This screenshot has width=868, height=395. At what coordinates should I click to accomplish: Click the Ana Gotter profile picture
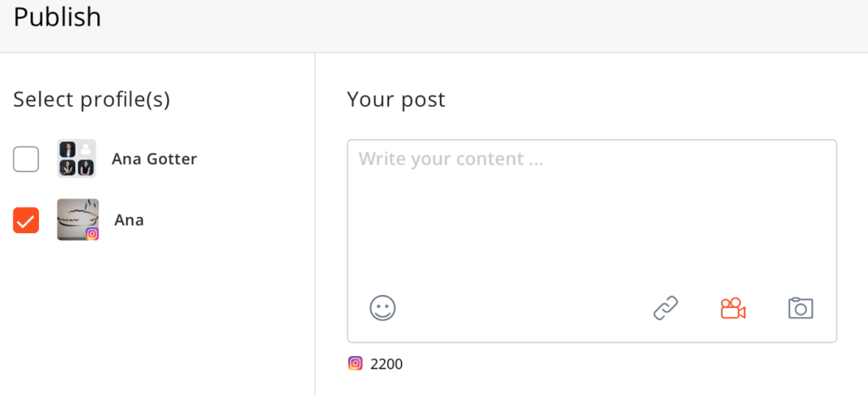click(76, 159)
